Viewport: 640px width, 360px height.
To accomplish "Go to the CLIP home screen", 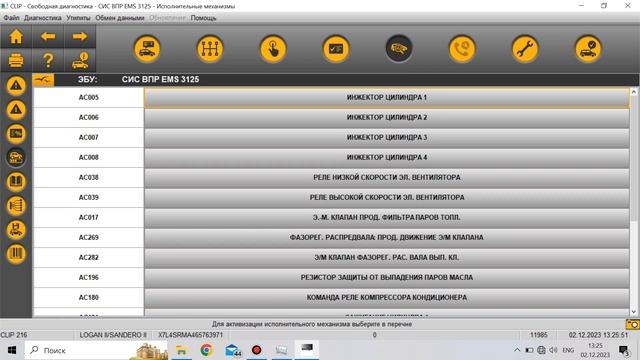I will pyautogui.click(x=16, y=37).
